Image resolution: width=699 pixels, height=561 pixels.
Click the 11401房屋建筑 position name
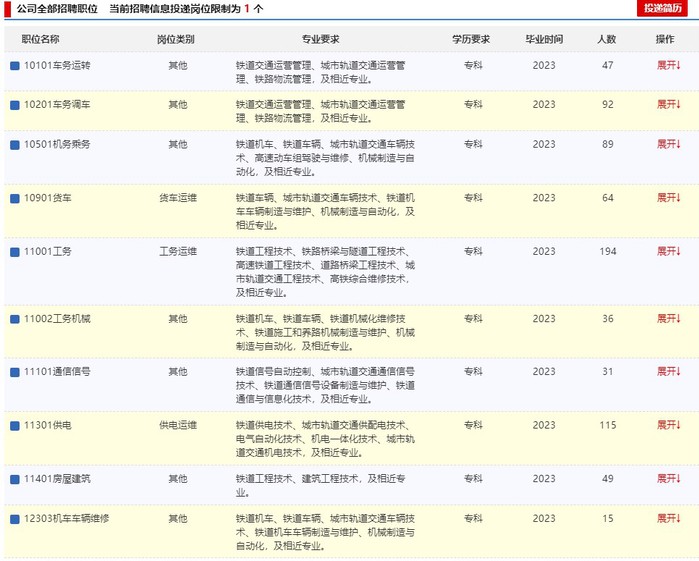(57, 479)
